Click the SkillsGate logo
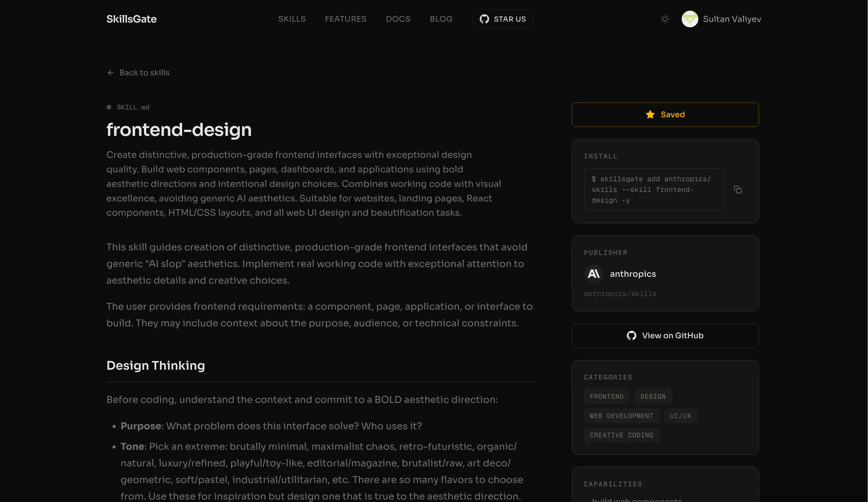The image size is (868, 502). (x=131, y=19)
